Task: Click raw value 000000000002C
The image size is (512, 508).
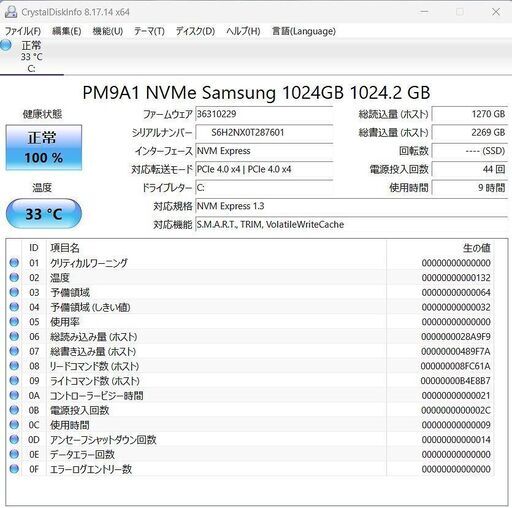Action: [456, 410]
